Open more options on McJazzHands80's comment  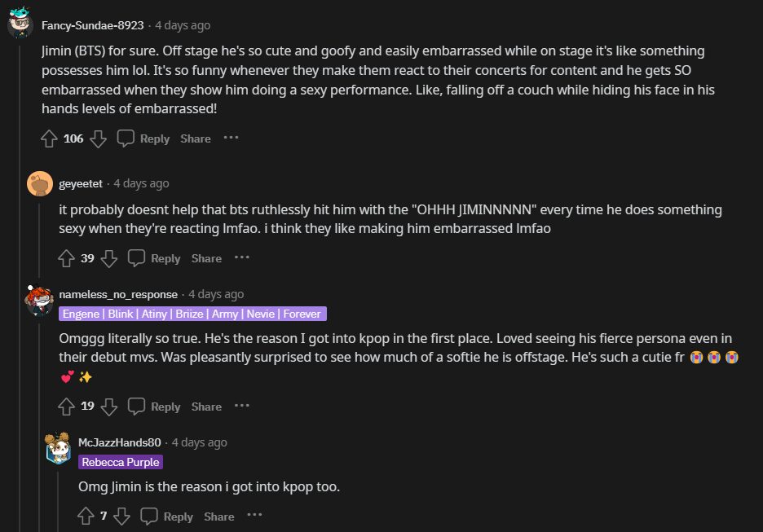tap(254, 516)
